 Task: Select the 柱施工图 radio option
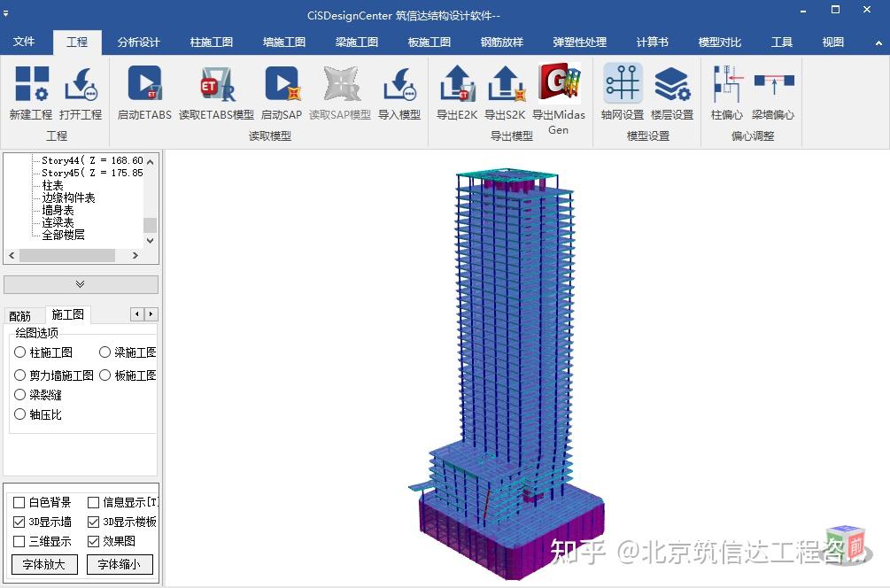19,352
